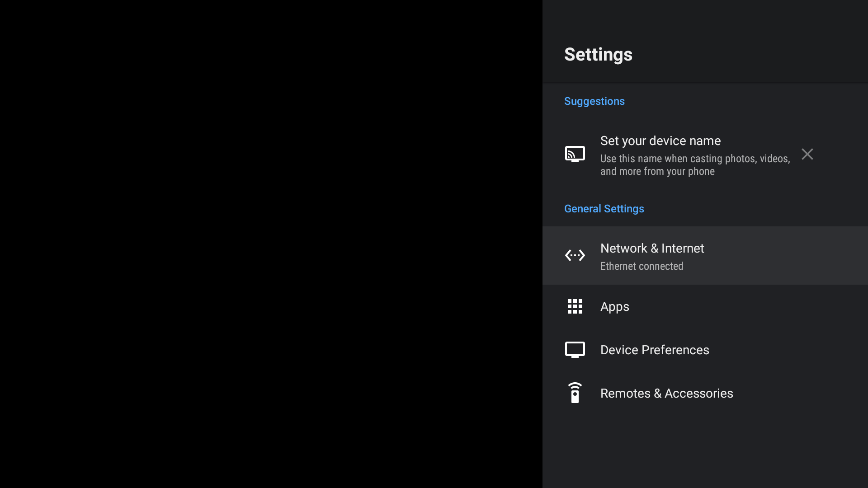Click empty header space right of Settings title
This screenshot has height=488, width=868.
750,54
